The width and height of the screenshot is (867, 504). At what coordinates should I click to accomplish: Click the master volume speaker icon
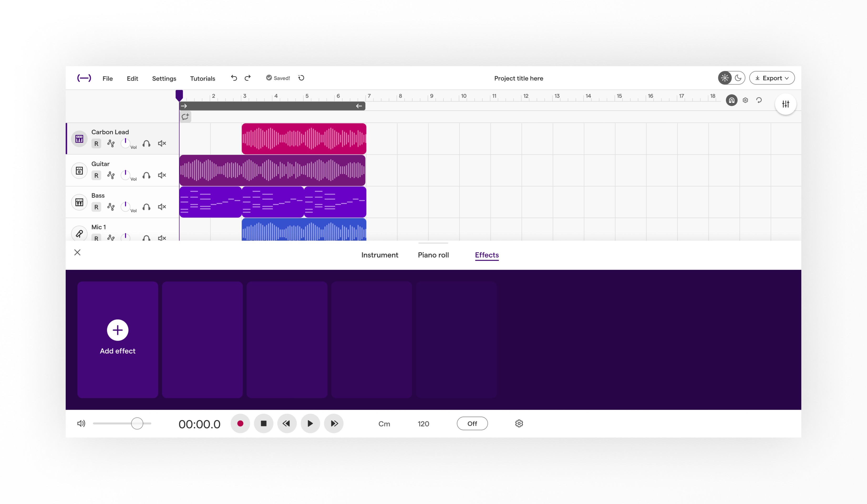81,423
